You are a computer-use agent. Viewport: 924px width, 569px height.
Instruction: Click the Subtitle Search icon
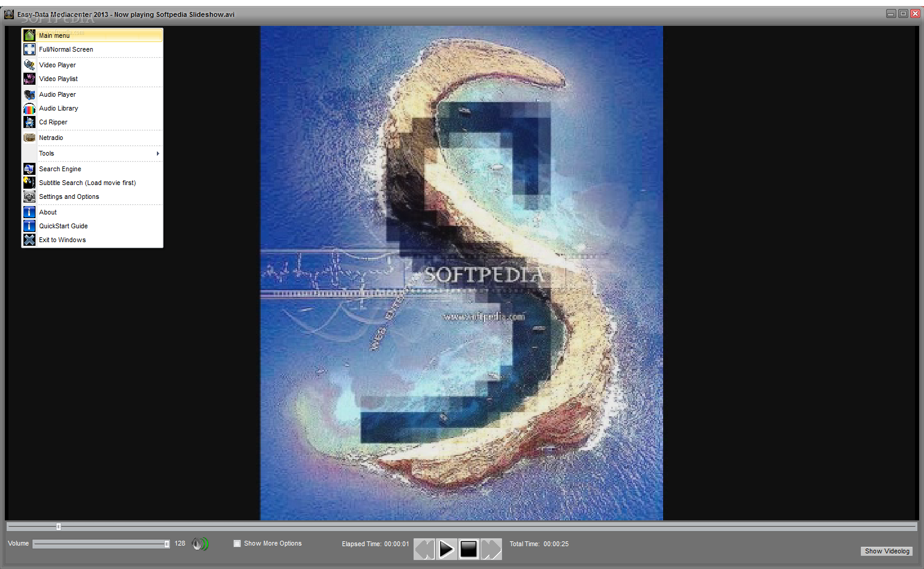pos(29,183)
